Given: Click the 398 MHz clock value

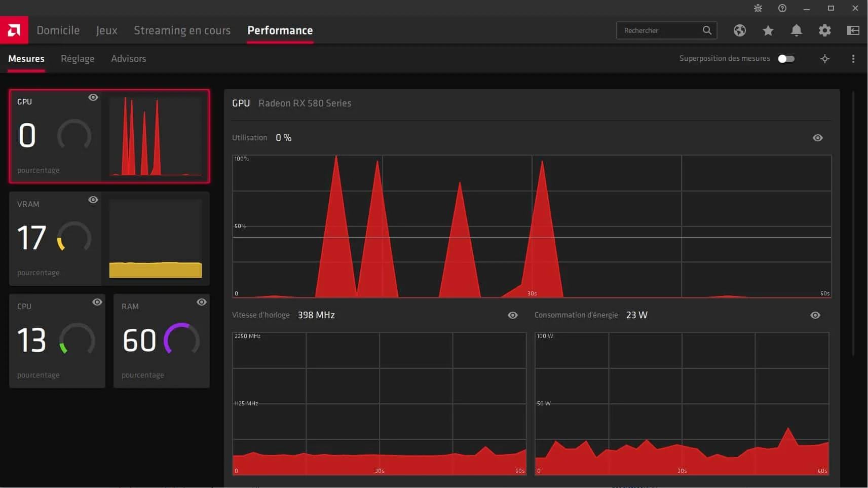Looking at the screenshot, I should tap(316, 315).
